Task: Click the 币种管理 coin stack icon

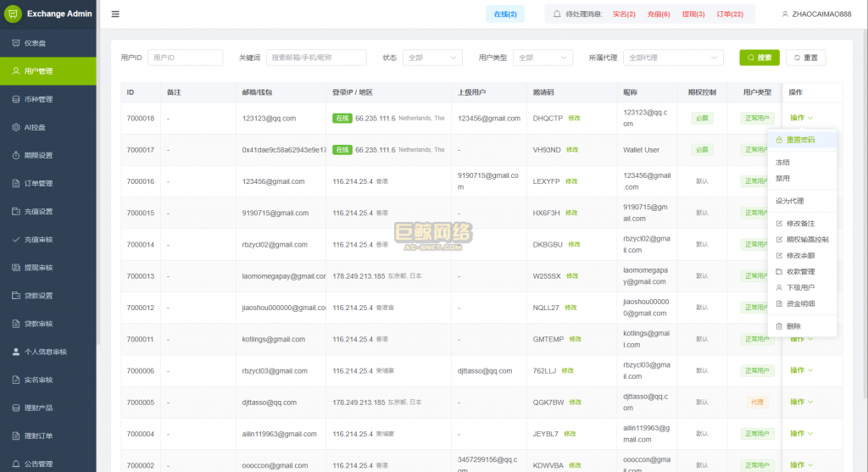Action: tap(15, 99)
